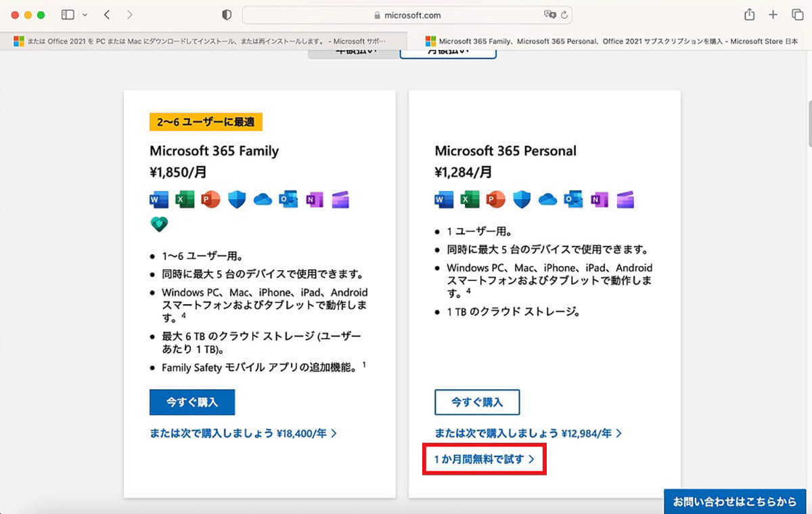Screen dimensions: 812x514
Task: Open the ¥18,400/年 annual purchase link
Action: (244, 433)
